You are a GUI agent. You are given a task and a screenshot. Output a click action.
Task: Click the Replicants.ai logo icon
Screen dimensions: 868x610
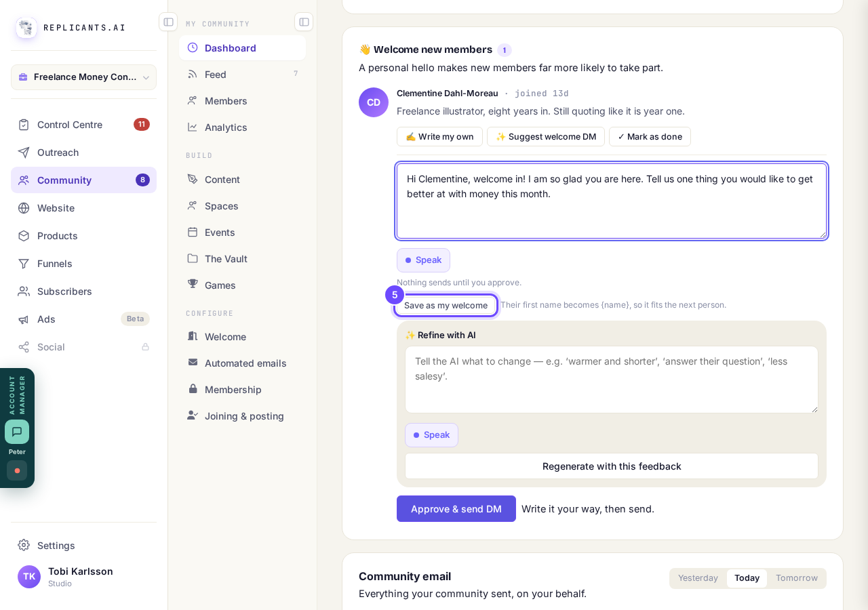pyautogui.click(x=26, y=28)
